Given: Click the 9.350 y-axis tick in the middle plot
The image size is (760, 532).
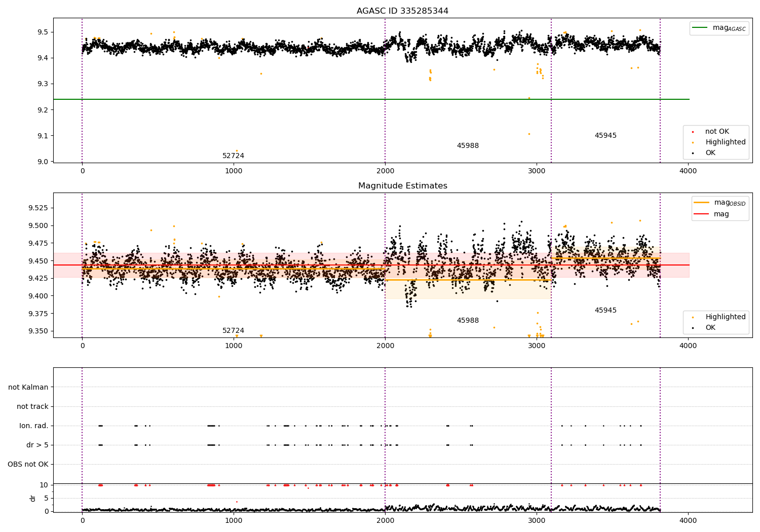Looking at the screenshot, I should pos(39,331).
